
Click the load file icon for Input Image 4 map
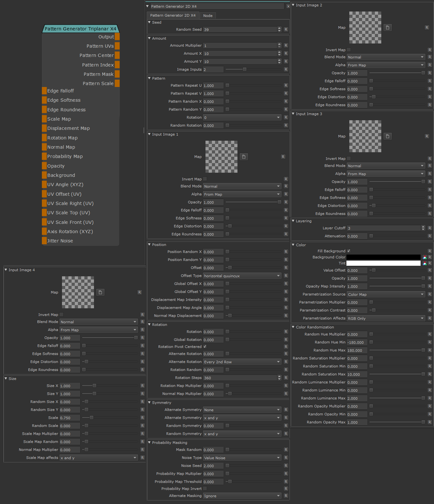coord(100,292)
